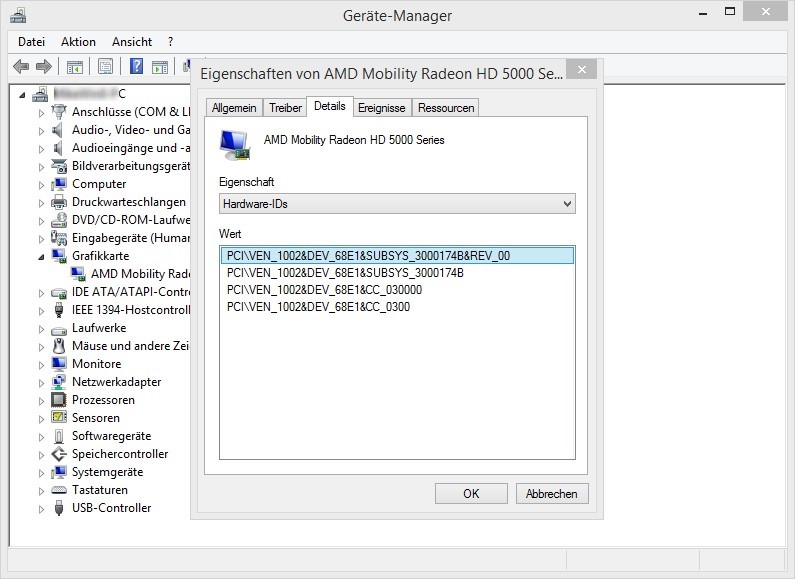Select the value ending with CC_030000
795x579 pixels.
(324, 290)
